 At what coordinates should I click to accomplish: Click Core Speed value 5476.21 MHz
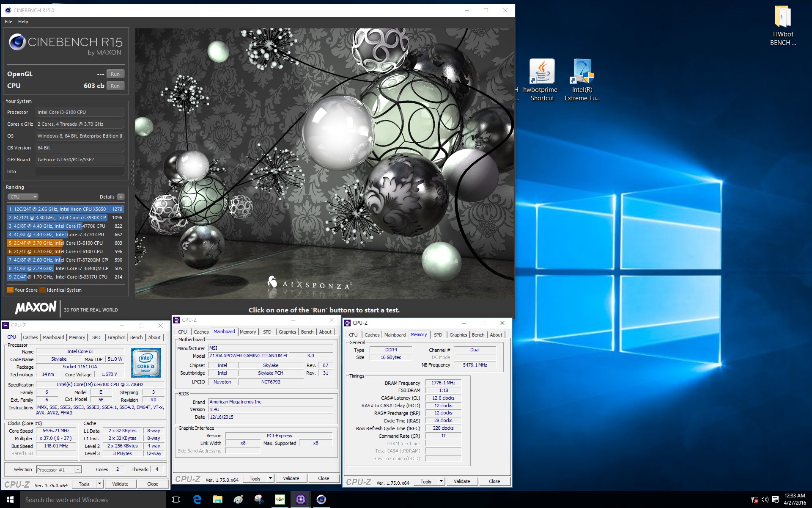(56, 431)
